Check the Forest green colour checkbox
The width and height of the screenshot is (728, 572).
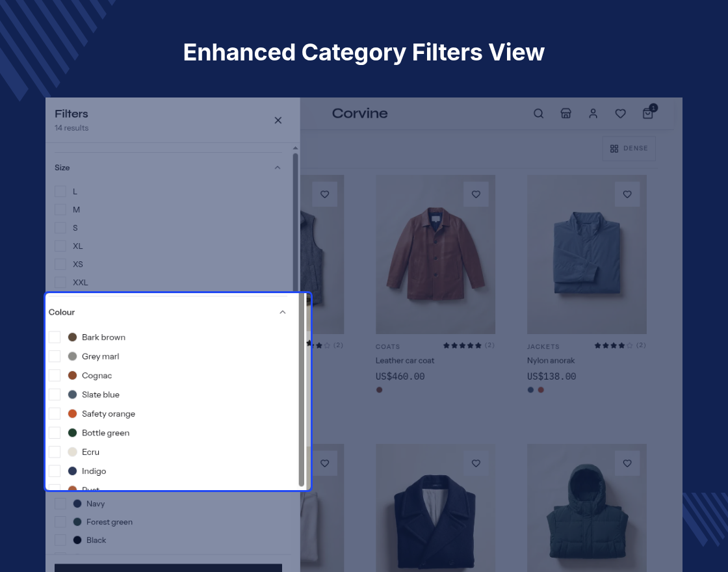pos(60,522)
